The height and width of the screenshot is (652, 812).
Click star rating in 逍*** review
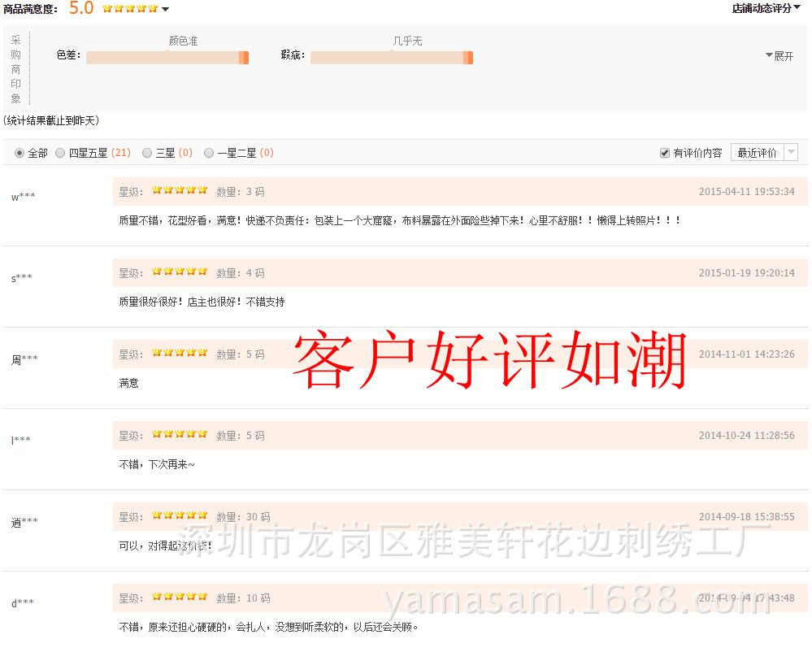pos(180,516)
